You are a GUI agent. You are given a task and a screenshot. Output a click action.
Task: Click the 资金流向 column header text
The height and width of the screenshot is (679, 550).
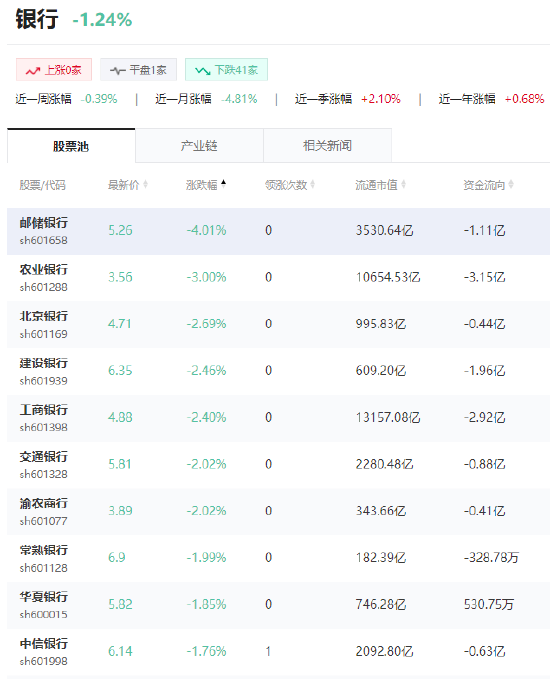[x=484, y=185]
